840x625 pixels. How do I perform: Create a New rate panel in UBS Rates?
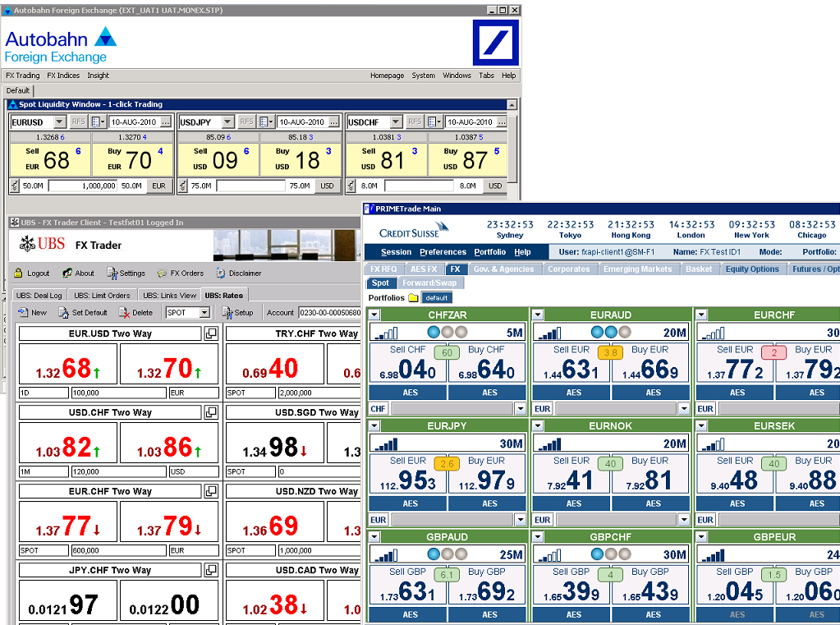pos(32,312)
